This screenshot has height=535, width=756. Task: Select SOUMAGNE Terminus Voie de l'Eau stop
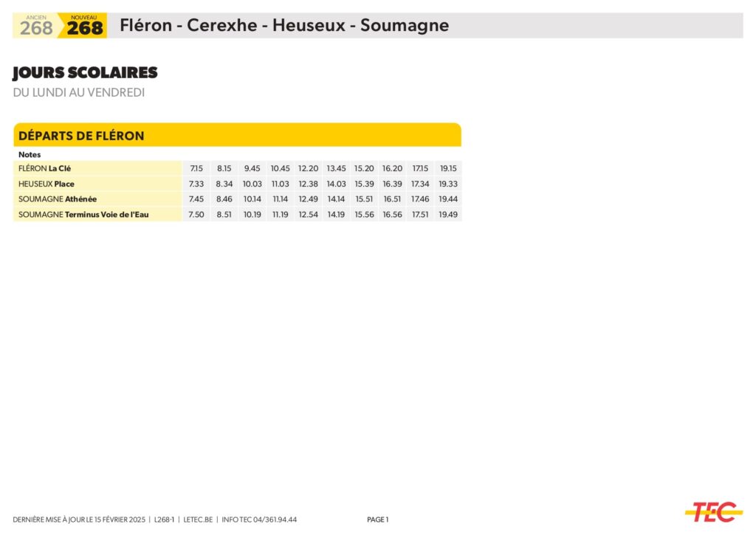coord(83,215)
